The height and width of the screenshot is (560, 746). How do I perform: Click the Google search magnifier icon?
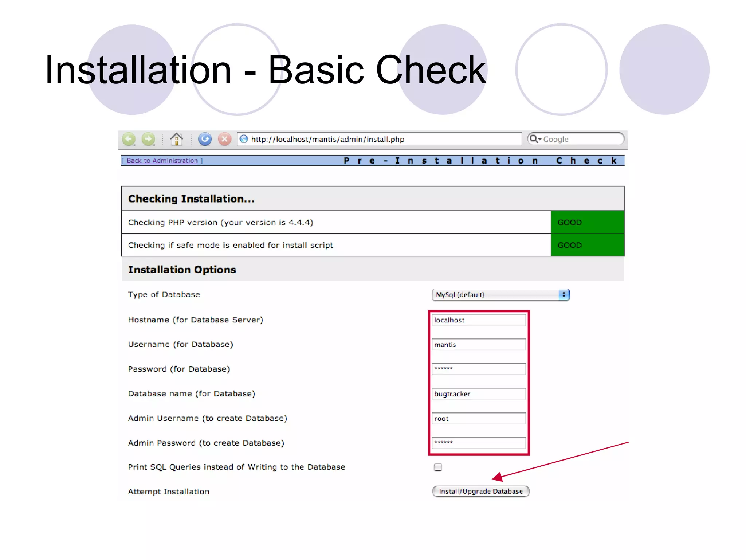(x=534, y=139)
